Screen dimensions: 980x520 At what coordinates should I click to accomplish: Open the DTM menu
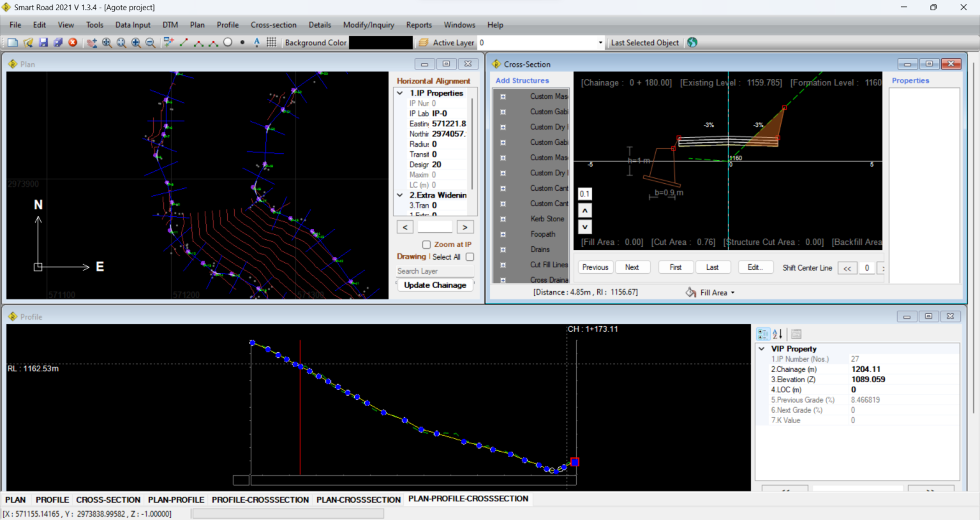click(x=170, y=25)
